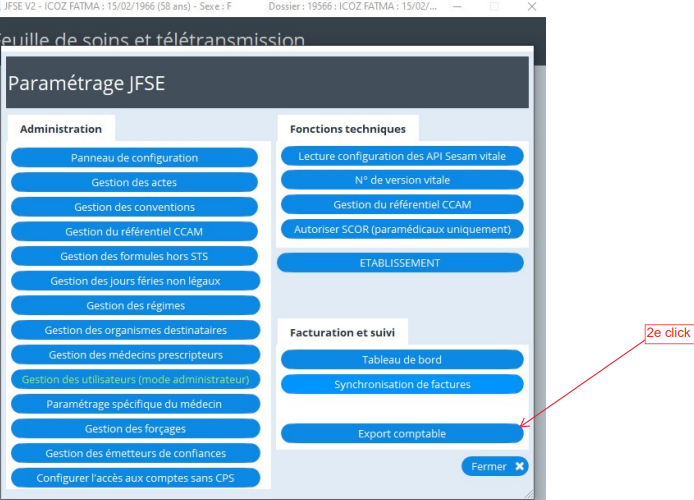Select Gestion des formules hors STS
This screenshot has width=694, height=500.
click(134, 256)
